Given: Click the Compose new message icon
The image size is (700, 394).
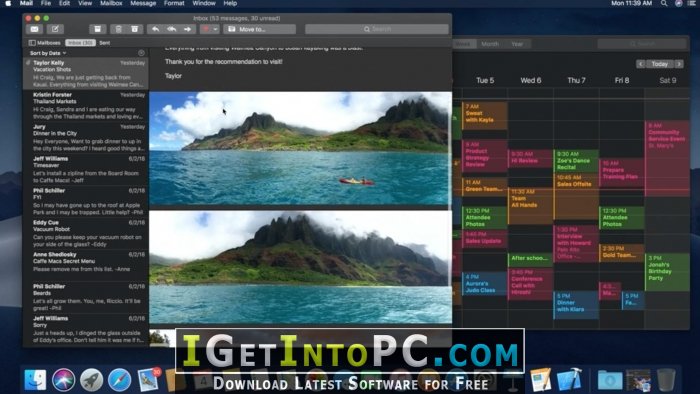Looking at the screenshot, I should coord(55,29).
